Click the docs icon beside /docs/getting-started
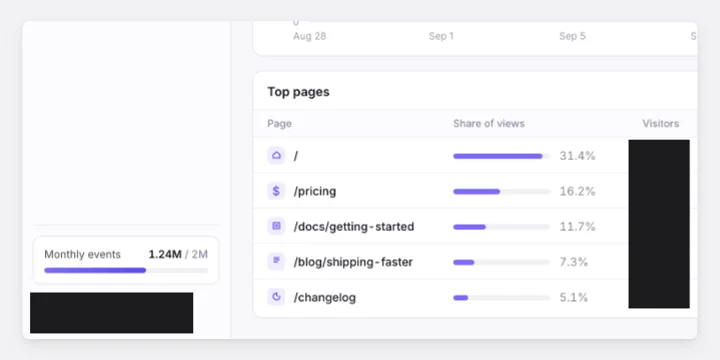 [x=276, y=226]
